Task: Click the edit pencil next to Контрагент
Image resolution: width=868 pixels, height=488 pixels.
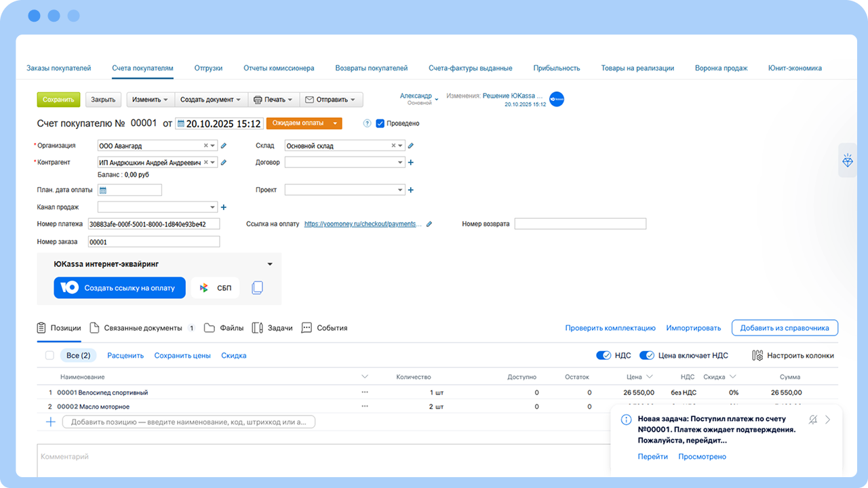Action: click(x=224, y=163)
